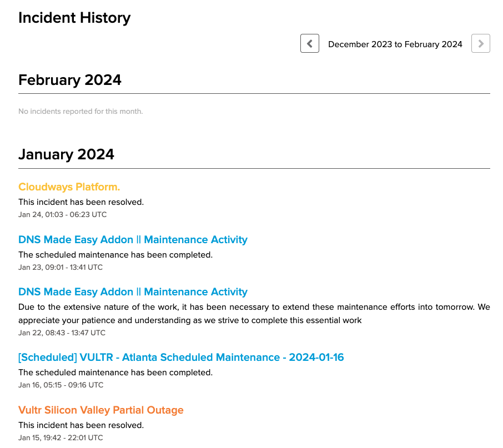This screenshot has width=503, height=448.
Task: Click the Incident History page heading
Action: pyautogui.click(x=74, y=18)
